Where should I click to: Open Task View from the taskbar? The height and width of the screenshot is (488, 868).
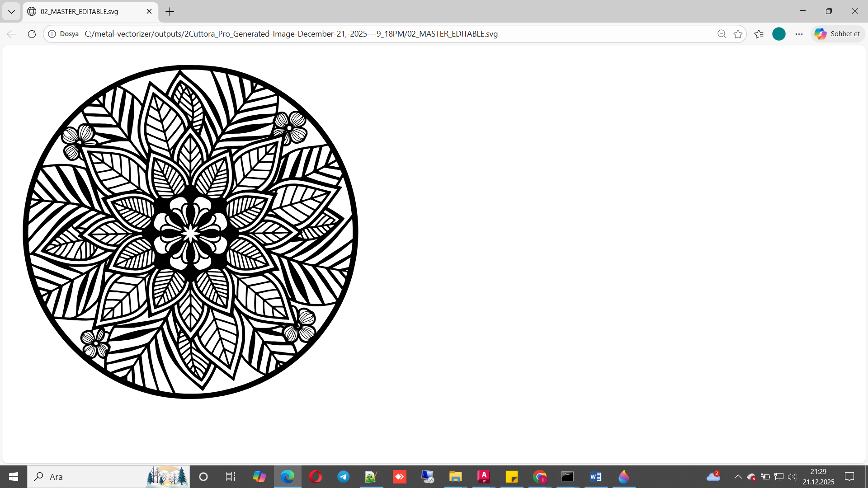coord(230,477)
